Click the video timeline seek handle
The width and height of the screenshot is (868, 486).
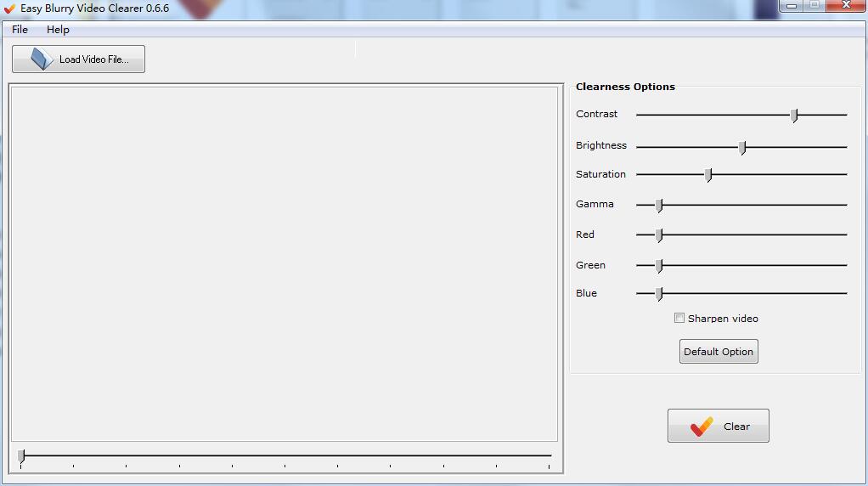(x=21, y=456)
